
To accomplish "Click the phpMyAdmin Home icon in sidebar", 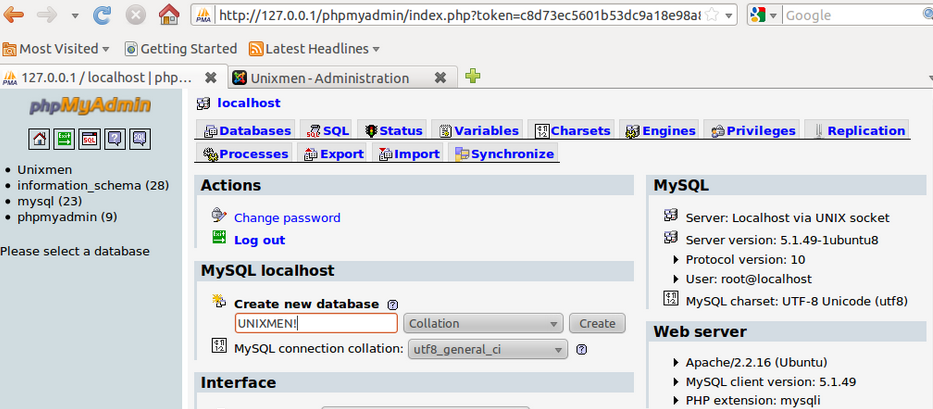I will coord(39,139).
